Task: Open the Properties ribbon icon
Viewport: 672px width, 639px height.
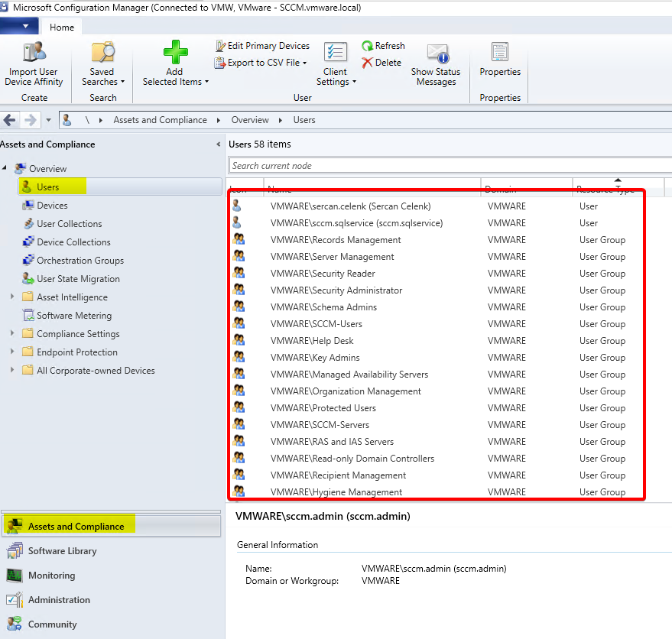Action: click(500, 53)
